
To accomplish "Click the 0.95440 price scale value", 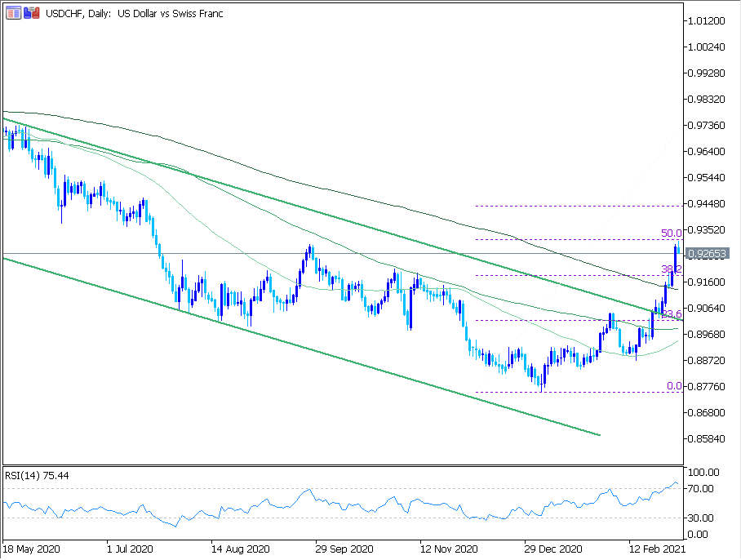I will tap(707, 178).
